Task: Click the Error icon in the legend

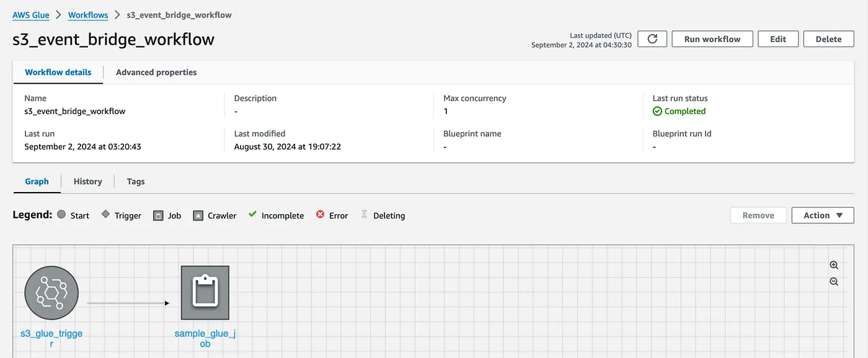Action: pyautogui.click(x=319, y=215)
